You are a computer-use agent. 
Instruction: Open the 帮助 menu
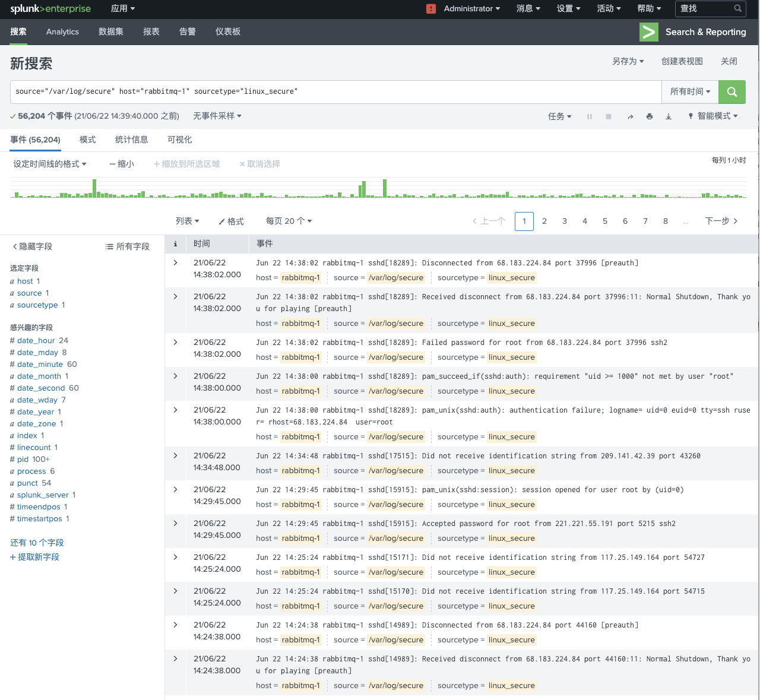(x=650, y=8)
